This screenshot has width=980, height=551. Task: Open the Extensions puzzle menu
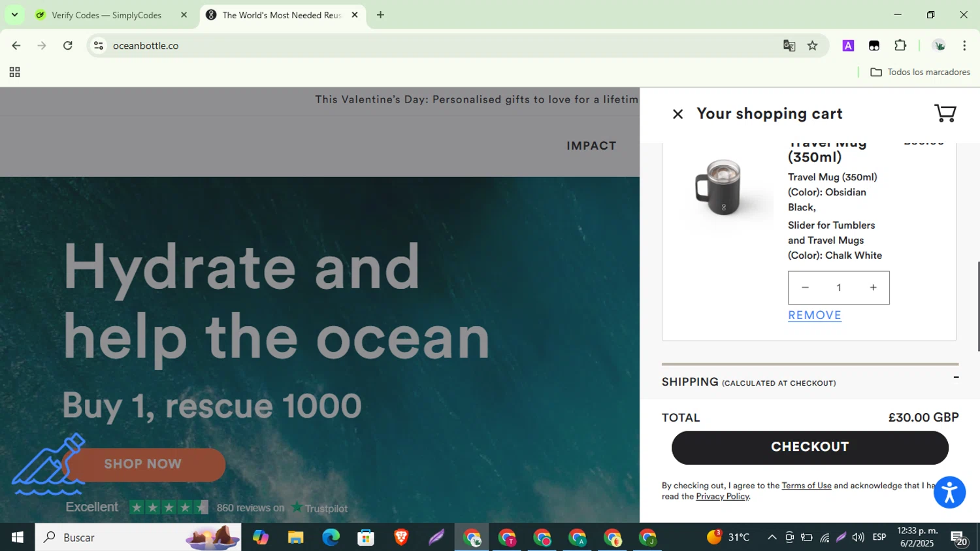click(900, 46)
